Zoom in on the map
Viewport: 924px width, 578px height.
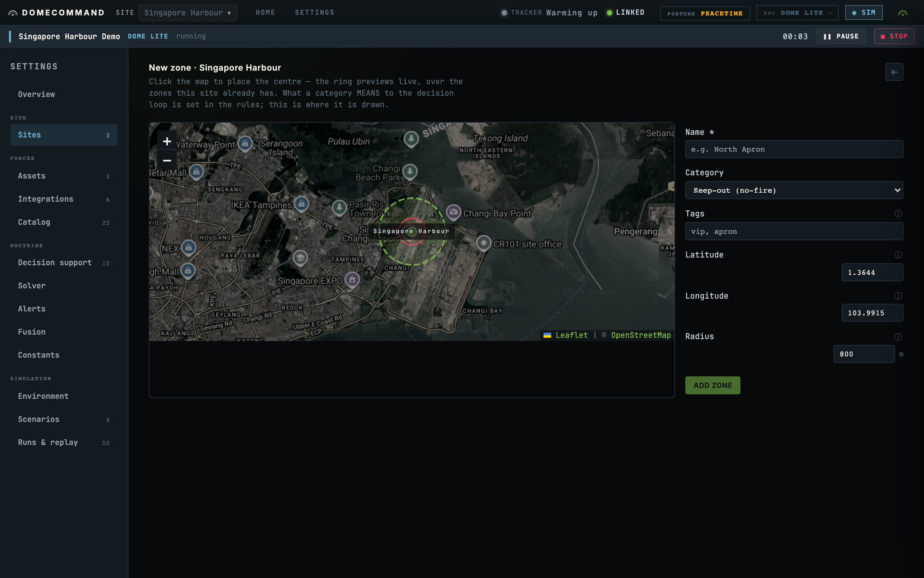(x=167, y=141)
